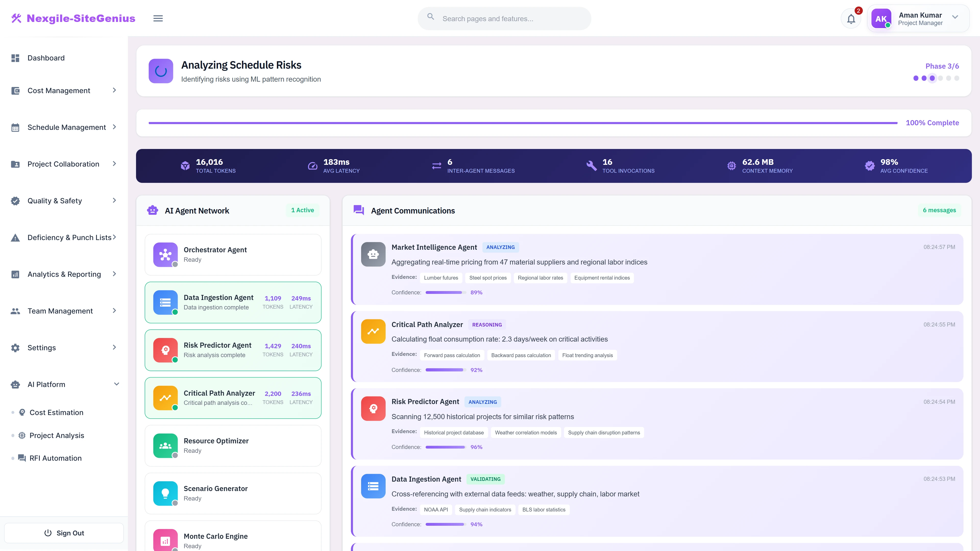Click the Nexgile-SiteGenius logo icon

pos(16,18)
